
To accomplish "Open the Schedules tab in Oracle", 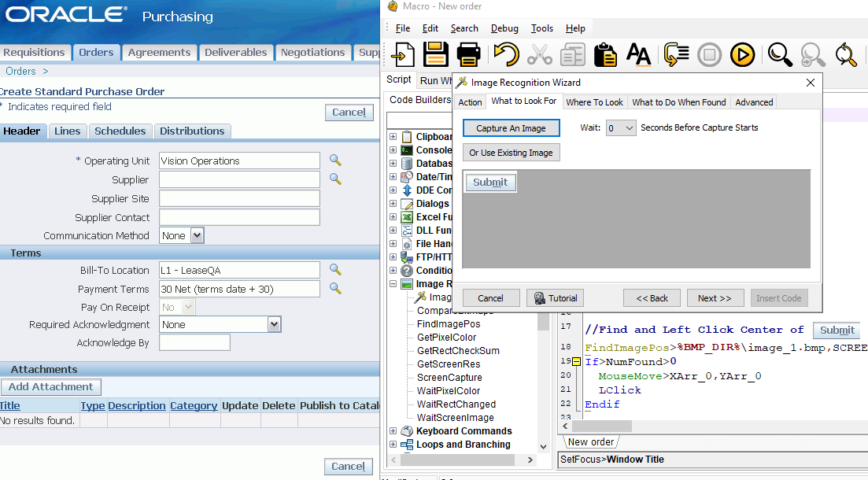I will [120, 131].
